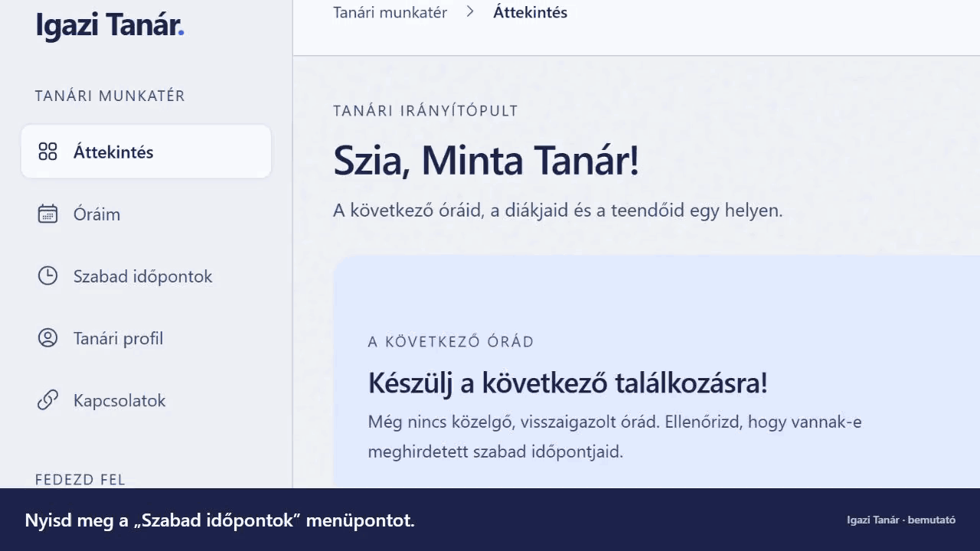Click the link icon beside Kapcsolatok
This screenshot has height=551, width=980.
47,400
